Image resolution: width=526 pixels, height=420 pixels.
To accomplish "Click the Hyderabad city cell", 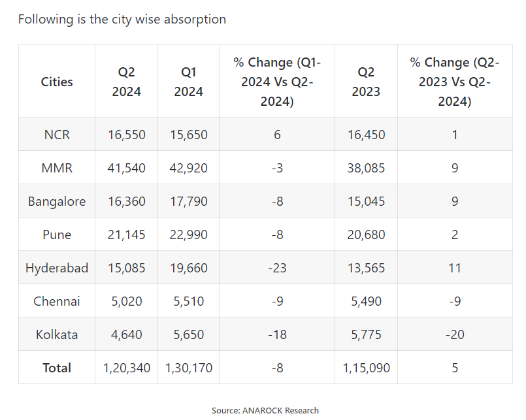I will coord(57,268).
